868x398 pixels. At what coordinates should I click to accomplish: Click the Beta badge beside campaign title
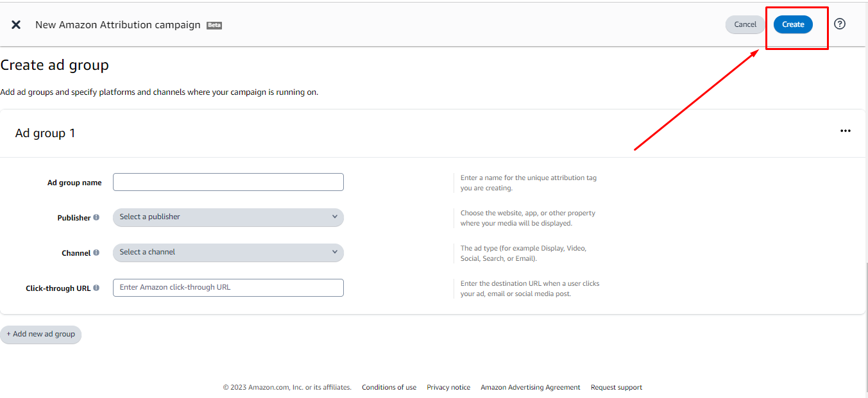pyautogui.click(x=214, y=25)
